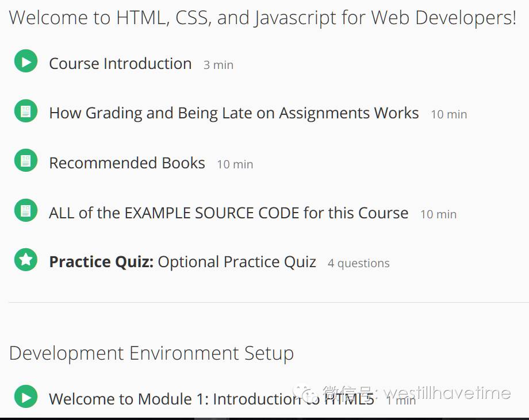Start the Optional Practice Quiz
529x420 pixels.
pos(237,262)
